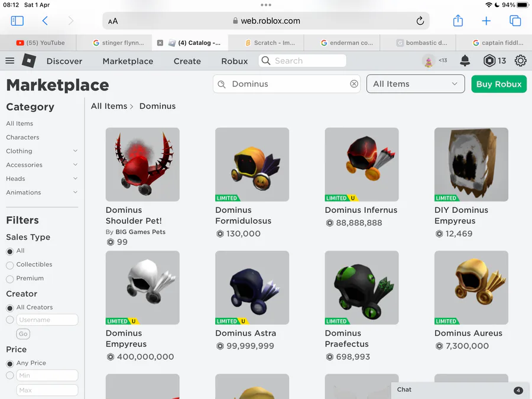
Task: Open Dominus Aureus item thumbnail
Action: 471,288
